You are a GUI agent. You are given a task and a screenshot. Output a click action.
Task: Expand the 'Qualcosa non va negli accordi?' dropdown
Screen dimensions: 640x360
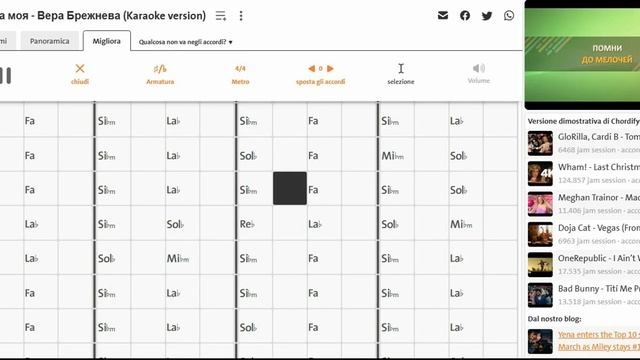tap(185, 42)
